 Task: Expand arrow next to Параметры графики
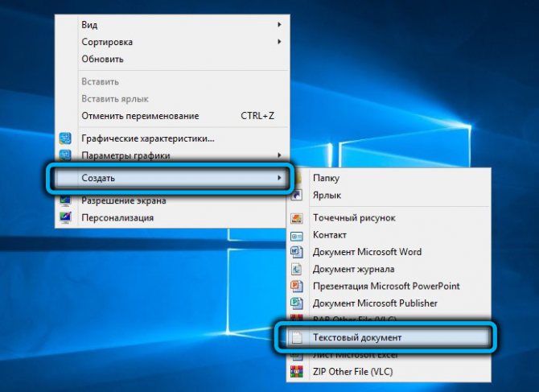click(x=279, y=155)
